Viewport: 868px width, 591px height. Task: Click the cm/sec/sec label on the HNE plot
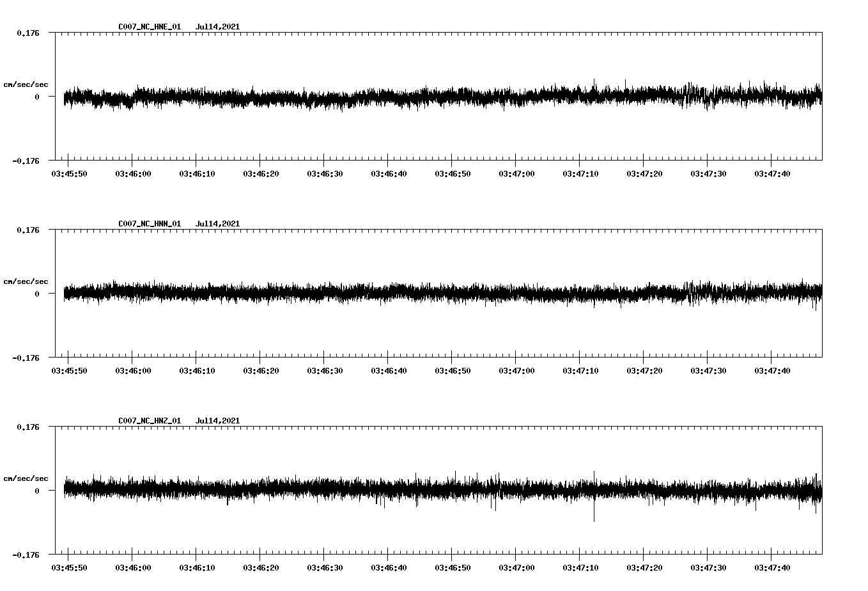coord(26,84)
